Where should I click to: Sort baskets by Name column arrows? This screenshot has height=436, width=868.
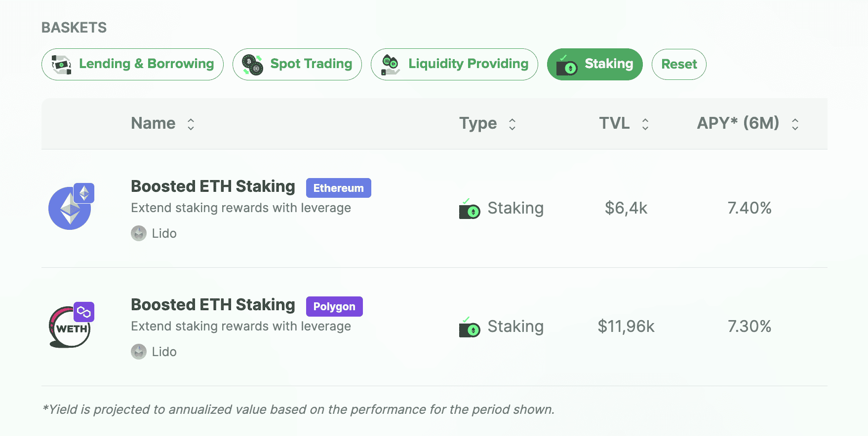pyautogui.click(x=191, y=124)
